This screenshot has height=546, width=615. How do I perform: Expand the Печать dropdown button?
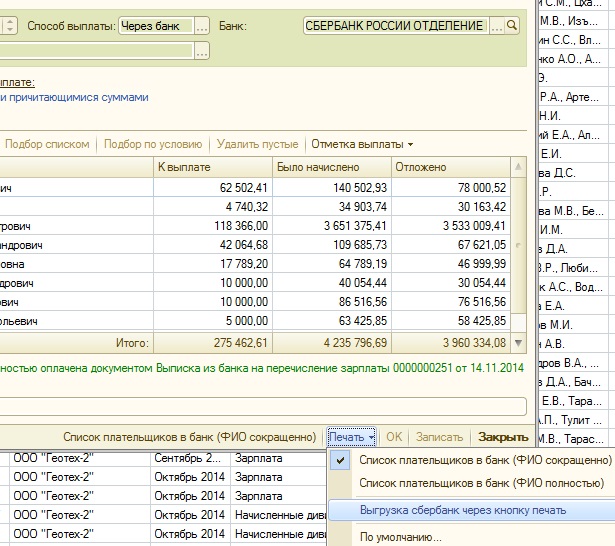tap(351, 437)
